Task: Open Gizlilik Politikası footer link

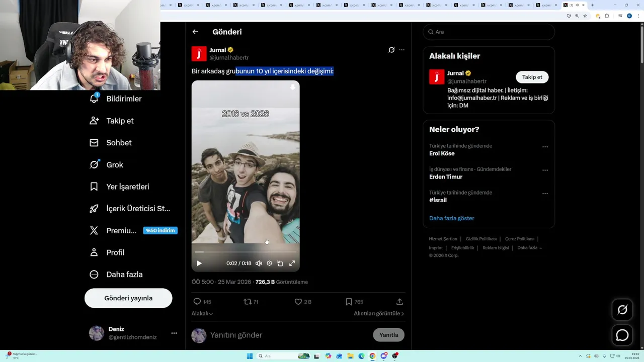Action: point(481,239)
